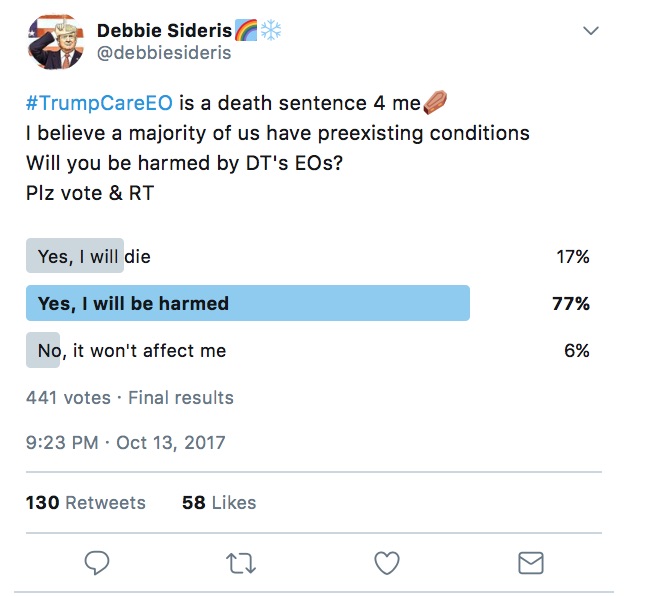Like the tweet with heart icon
This screenshot has width=650, height=596.
[387, 563]
